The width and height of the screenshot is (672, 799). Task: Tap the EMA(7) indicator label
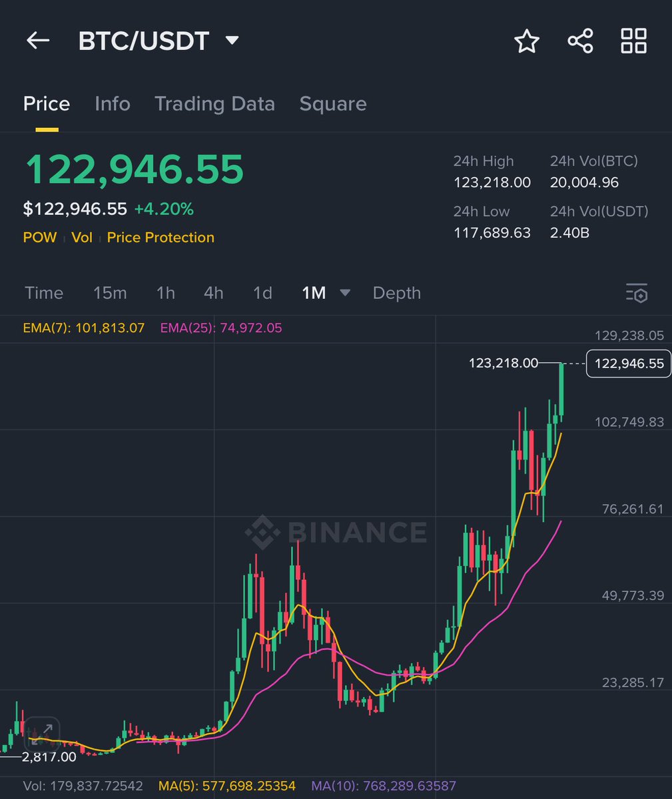[83, 328]
